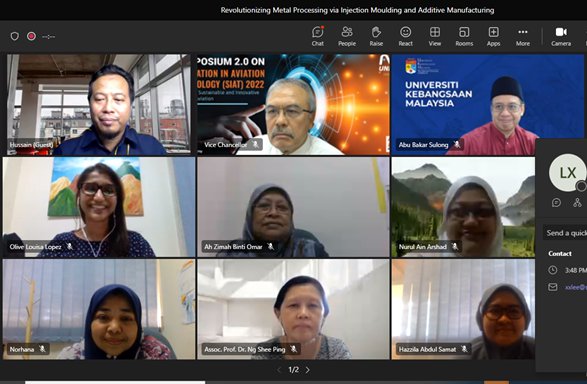Image resolution: width=587 pixels, height=384 pixels.
Task: Click the muted mic icon beside Norhana
Action: pyautogui.click(x=42, y=349)
